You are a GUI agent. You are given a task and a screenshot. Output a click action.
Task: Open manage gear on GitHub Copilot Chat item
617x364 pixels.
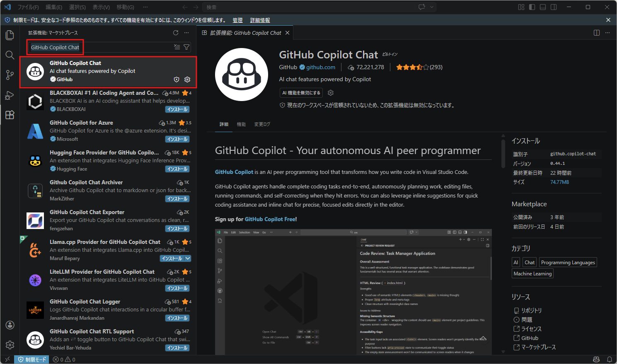(x=187, y=80)
